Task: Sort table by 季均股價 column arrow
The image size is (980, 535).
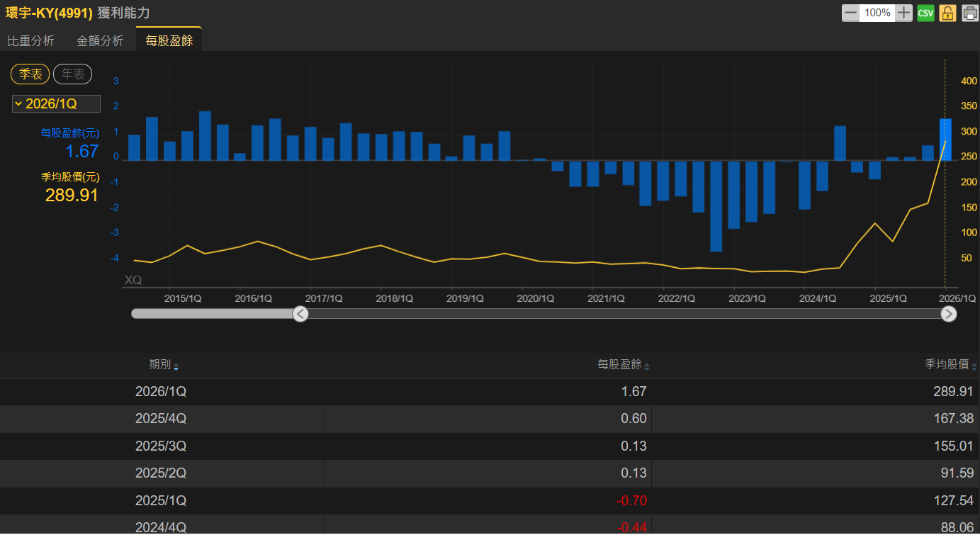Action: tap(974, 366)
